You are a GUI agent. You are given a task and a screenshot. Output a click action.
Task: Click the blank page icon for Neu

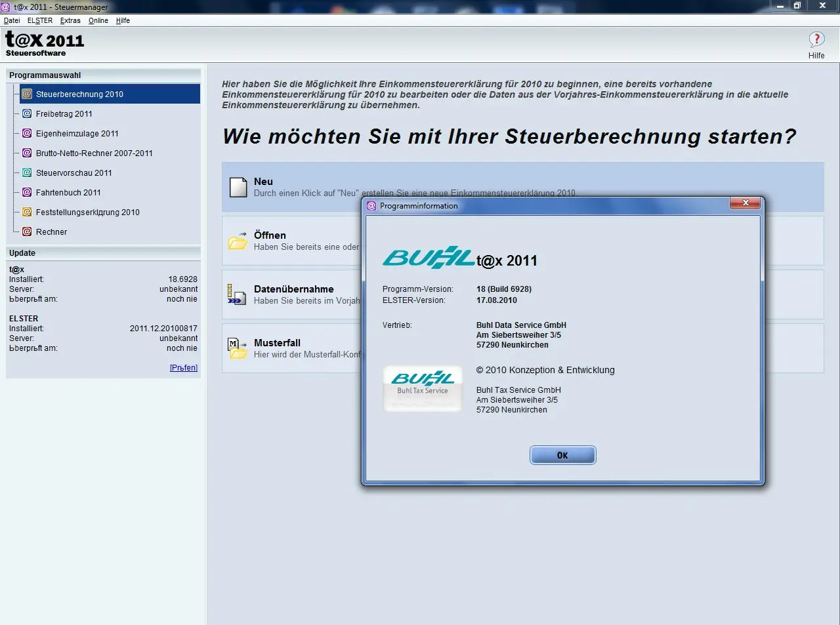(238, 187)
